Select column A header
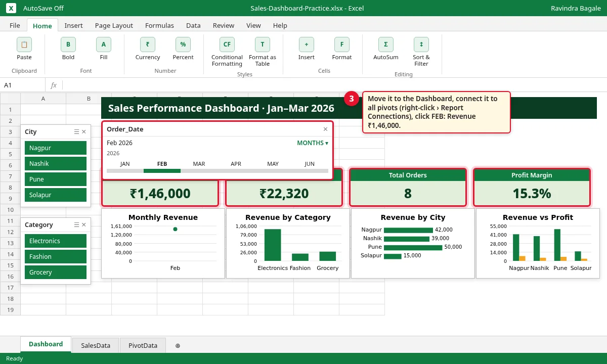The width and height of the screenshot is (607, 364). pos(43,99)
